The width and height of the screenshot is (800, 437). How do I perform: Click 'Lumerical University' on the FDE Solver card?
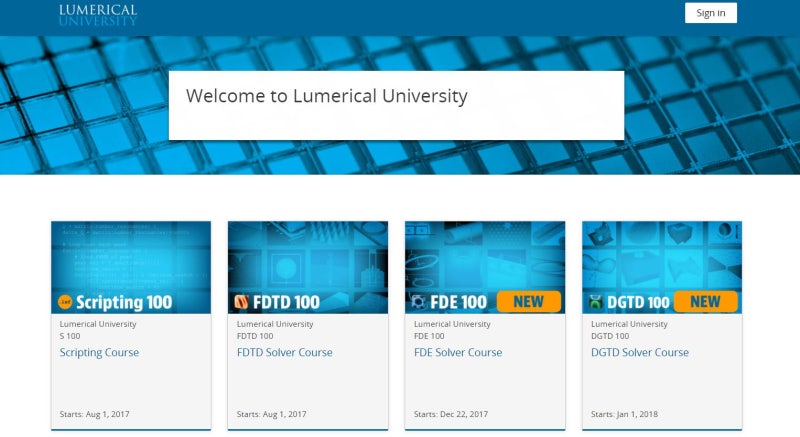tap(452, 324)
